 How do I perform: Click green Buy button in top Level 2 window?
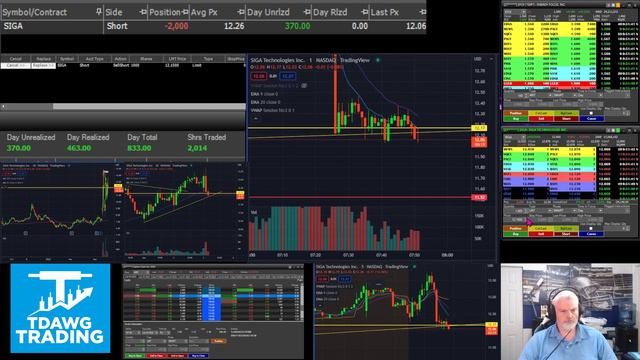coord(516,119)
